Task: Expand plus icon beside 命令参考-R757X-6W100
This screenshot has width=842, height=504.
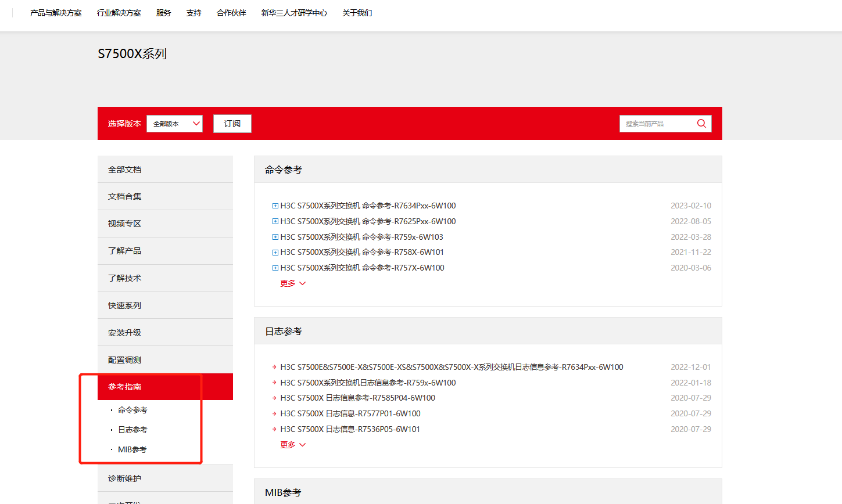Action: click(x=275, y=268)
